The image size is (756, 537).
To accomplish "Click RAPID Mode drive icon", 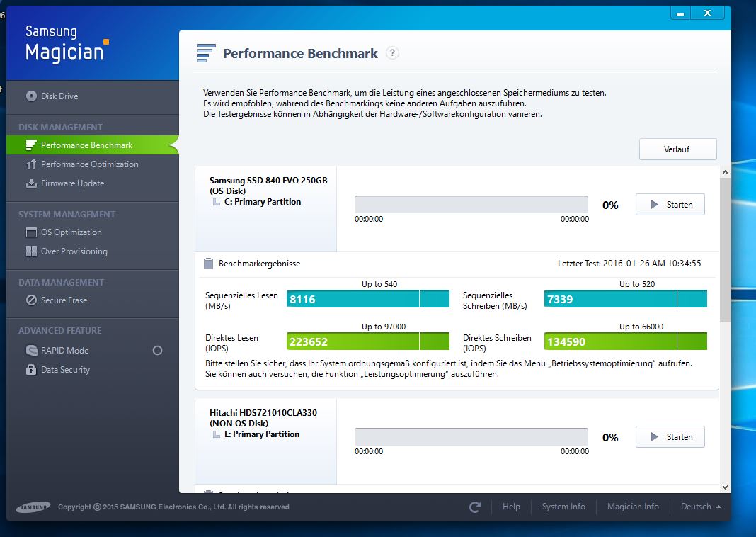I will [31, 350].
